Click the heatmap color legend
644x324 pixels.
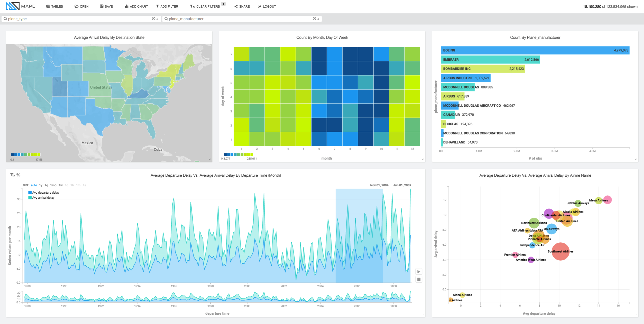click(238, 155)
